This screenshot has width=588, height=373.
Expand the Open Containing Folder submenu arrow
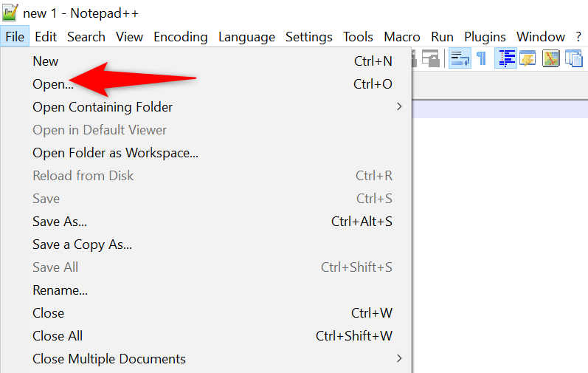tap(399, 106)
